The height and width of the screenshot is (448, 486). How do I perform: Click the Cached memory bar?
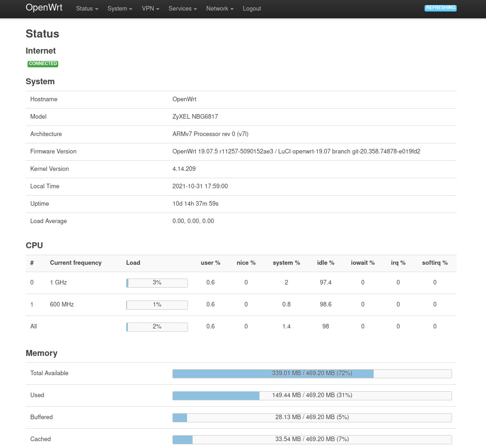312,439
